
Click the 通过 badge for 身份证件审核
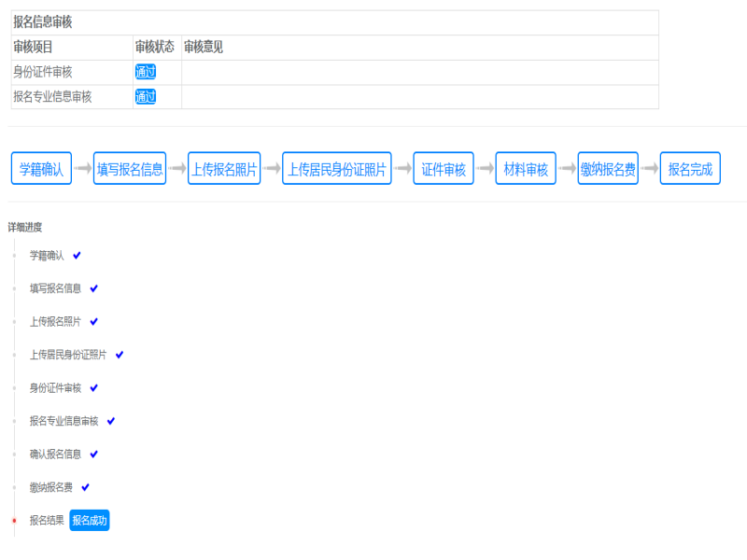click(x=145, y=70)
